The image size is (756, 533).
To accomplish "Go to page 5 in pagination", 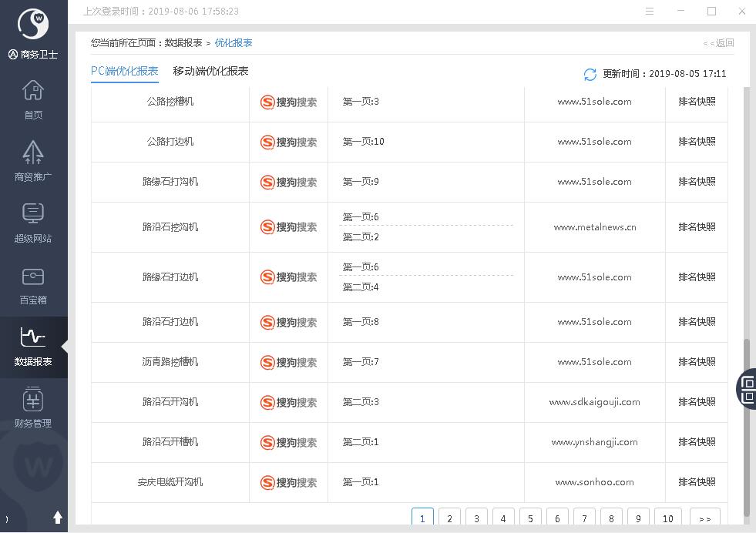I will click(x=530, y=518).
